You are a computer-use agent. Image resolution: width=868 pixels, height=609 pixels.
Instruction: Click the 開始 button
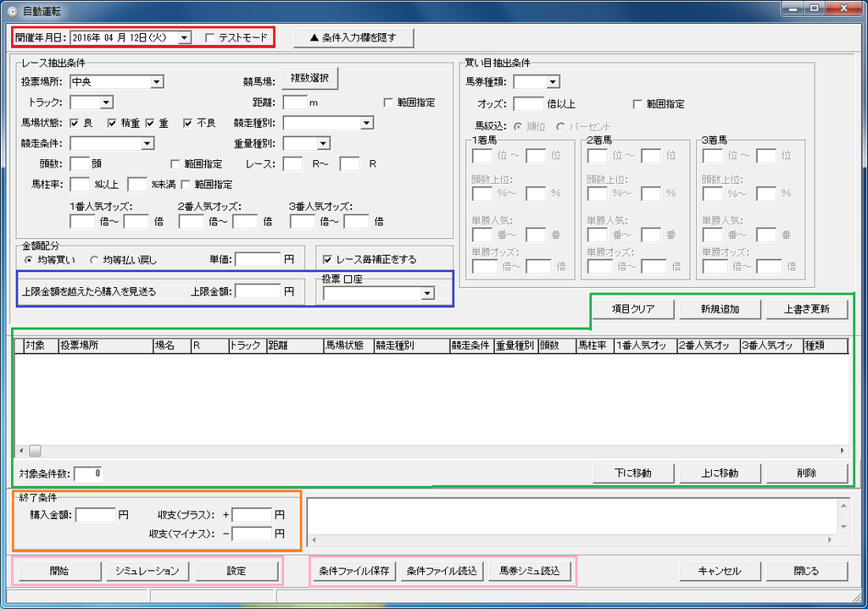click(60, 571)
